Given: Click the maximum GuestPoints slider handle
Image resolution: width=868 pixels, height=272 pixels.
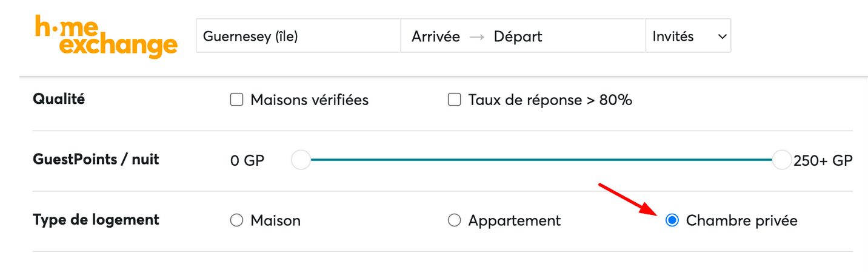Looking at the screenshot, I should tap(782, 160).
